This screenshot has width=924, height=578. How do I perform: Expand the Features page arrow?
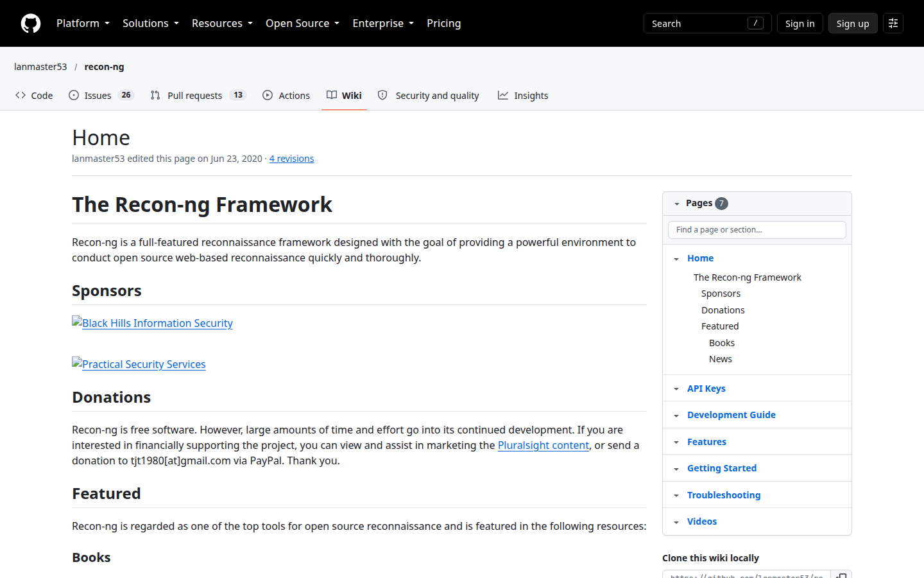(x=676, y=442)
